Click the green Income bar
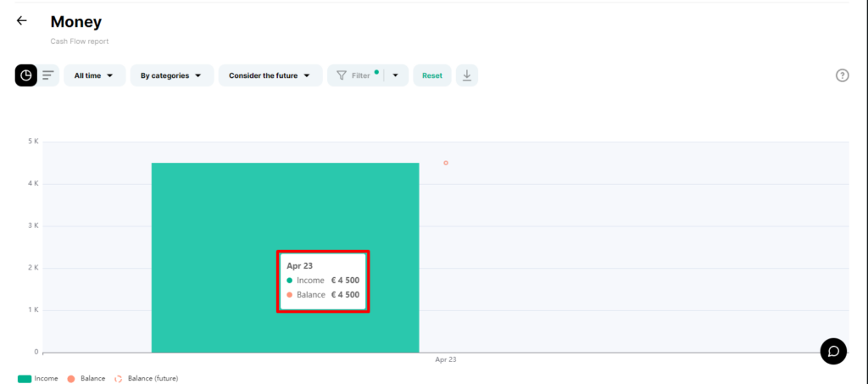The width and height of the screenshot is (868, 384). [285, 258]
